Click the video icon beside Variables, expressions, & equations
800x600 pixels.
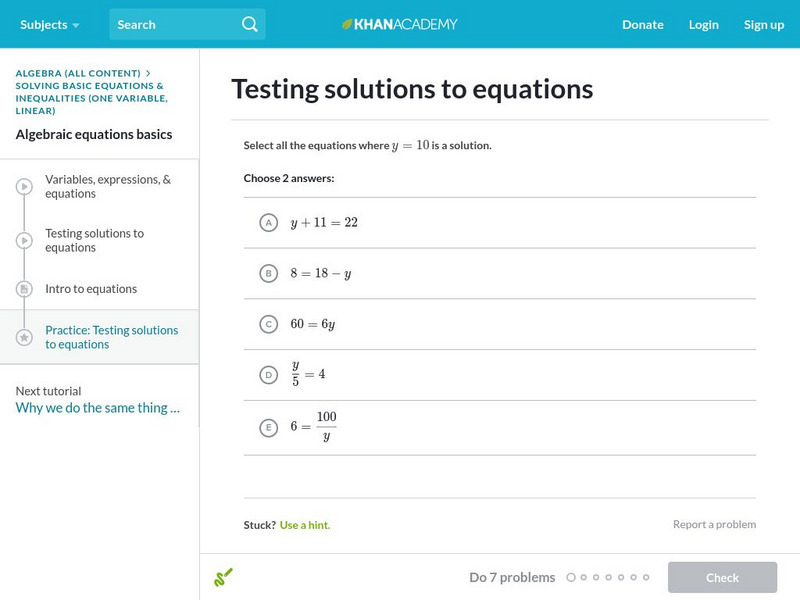[24, 187]
